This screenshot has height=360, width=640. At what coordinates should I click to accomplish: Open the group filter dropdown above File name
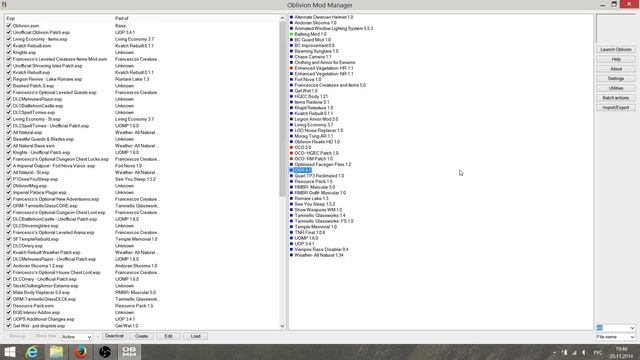[x=616, y=328]
